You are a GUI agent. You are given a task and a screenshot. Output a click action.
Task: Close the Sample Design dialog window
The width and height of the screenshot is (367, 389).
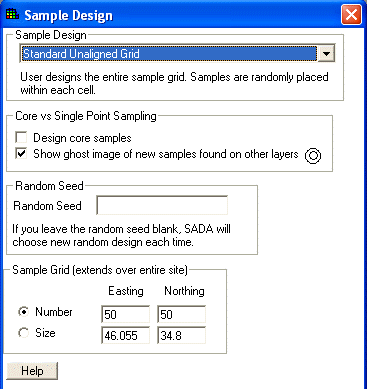[x=351, y=15]
